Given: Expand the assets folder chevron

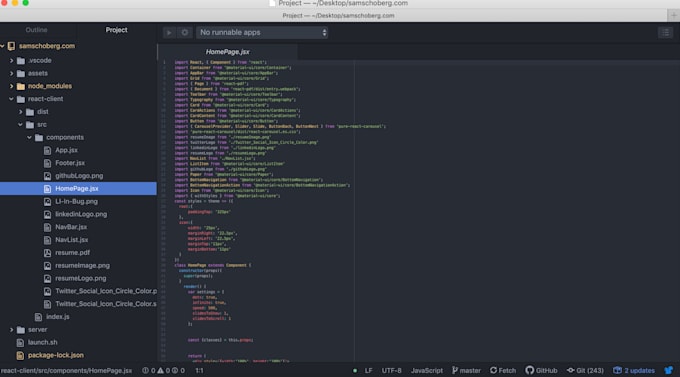Looking at the screenshot, I should pyautogui.click(x=12, y=73).
